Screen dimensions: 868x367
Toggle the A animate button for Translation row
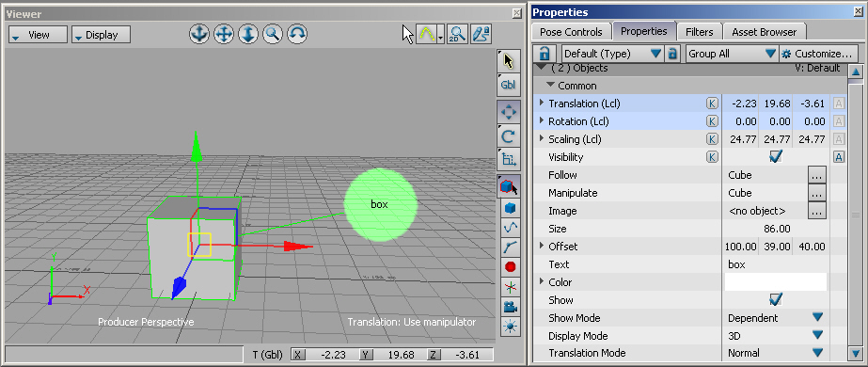pos(839,104)
